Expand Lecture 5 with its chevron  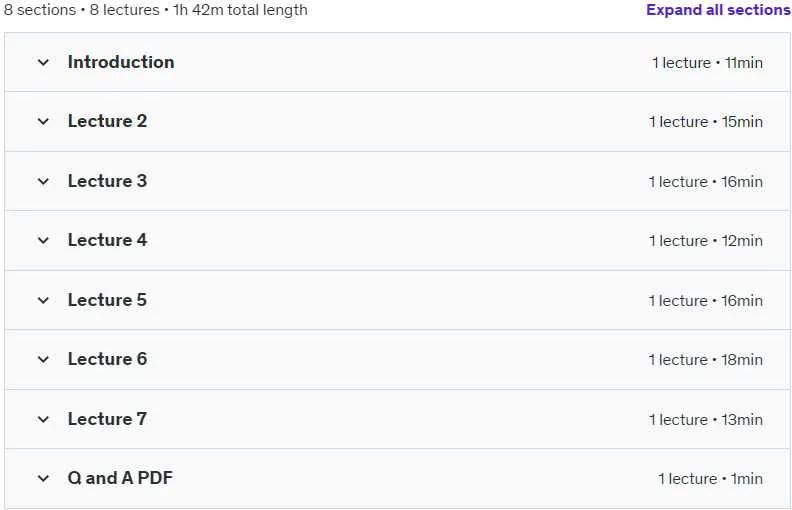pos(43,300)
